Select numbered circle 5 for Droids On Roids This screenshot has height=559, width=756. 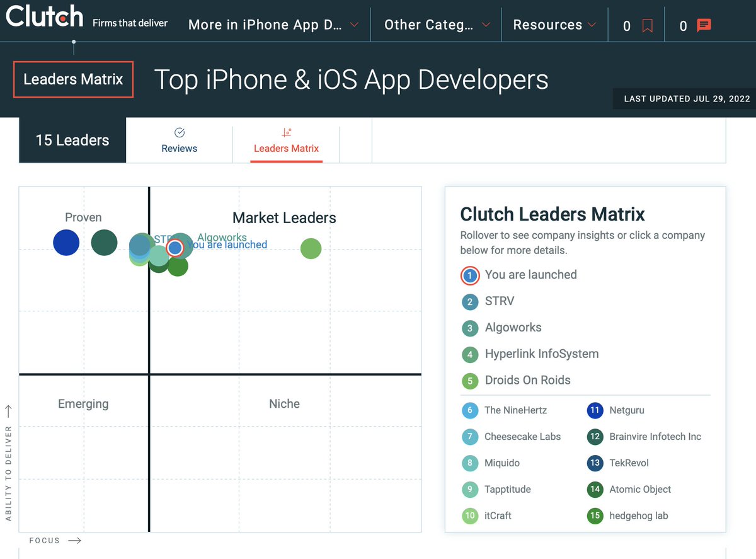[x=470, y=381]
